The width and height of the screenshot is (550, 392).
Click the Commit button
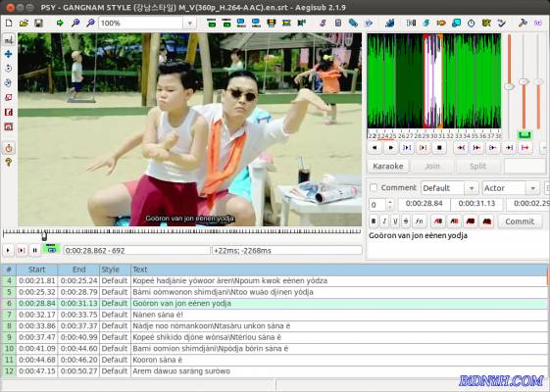[x=520, y=221]
